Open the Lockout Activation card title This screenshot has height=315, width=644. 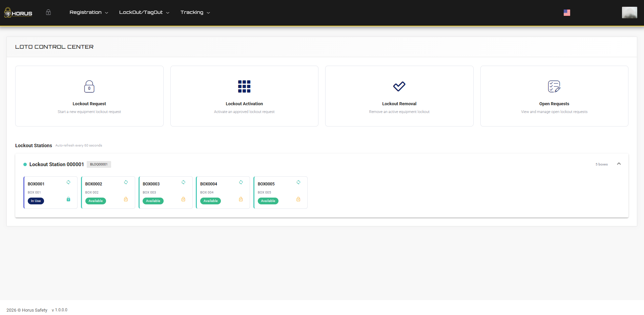point(244,104)
